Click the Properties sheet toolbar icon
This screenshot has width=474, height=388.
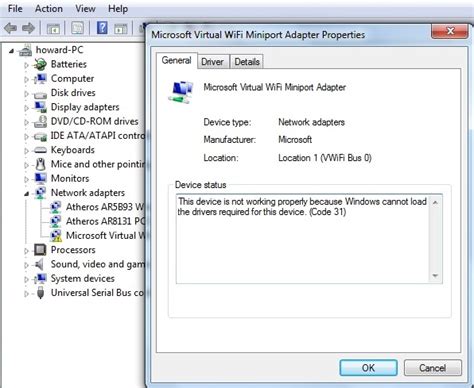coord(78,28)
